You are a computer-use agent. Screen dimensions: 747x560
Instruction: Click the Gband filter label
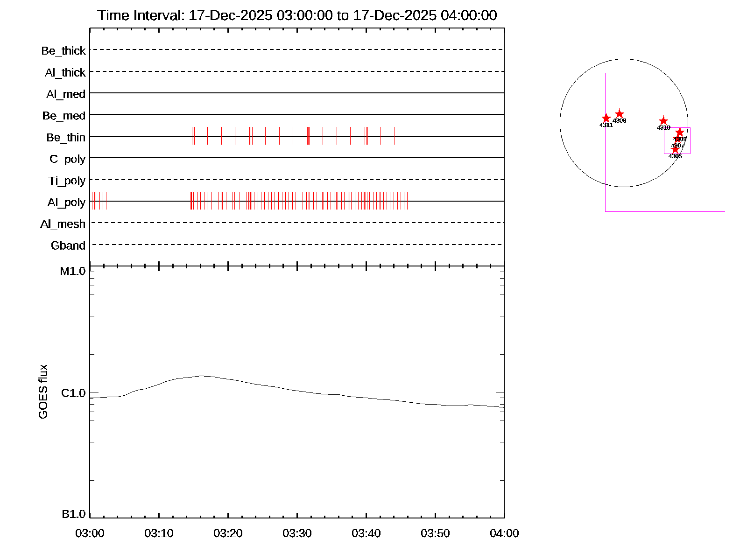coord(68,246)
